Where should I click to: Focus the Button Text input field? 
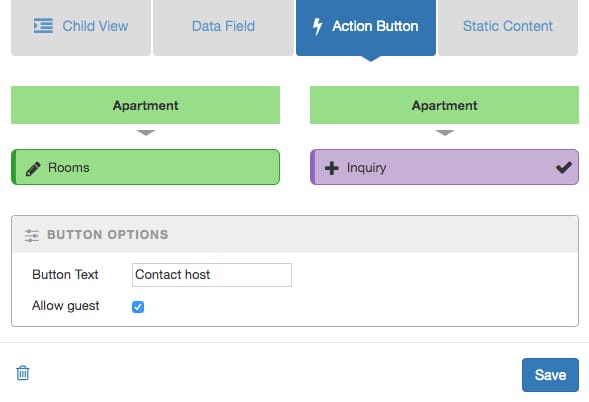pos(212,275)
